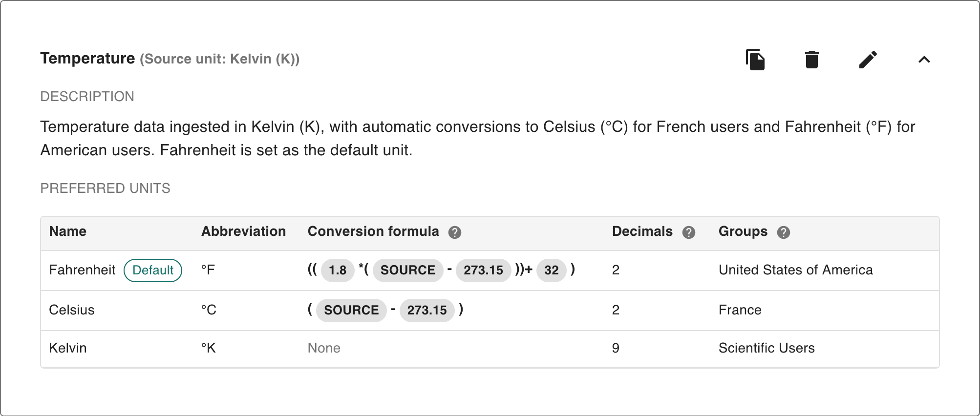980x416 pixels.
Task: Select the Kelvin row name
Action: click(x=68, y=348)
